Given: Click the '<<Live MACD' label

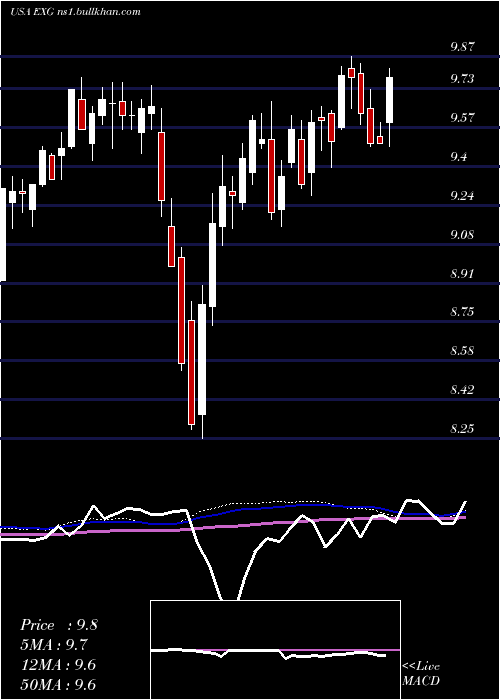Looking at the screenshot, I should [421, 673].
